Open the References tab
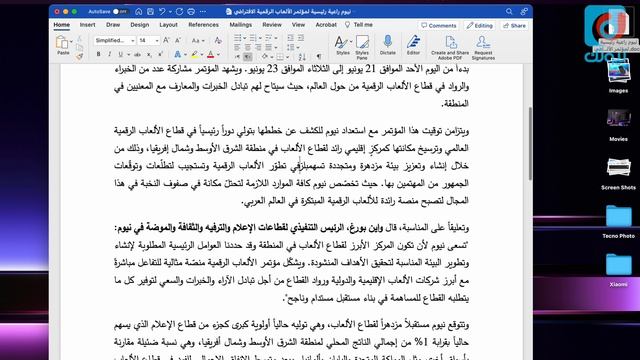This screenshot has height=360, width=640. point(203,25)
